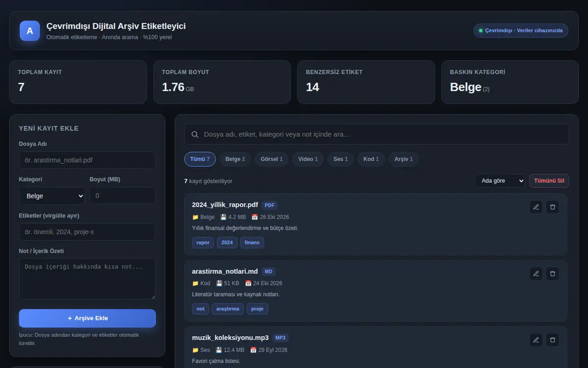Click the "Tümünü Sil" button
The image size is (588, 368).
pos(549,181)
